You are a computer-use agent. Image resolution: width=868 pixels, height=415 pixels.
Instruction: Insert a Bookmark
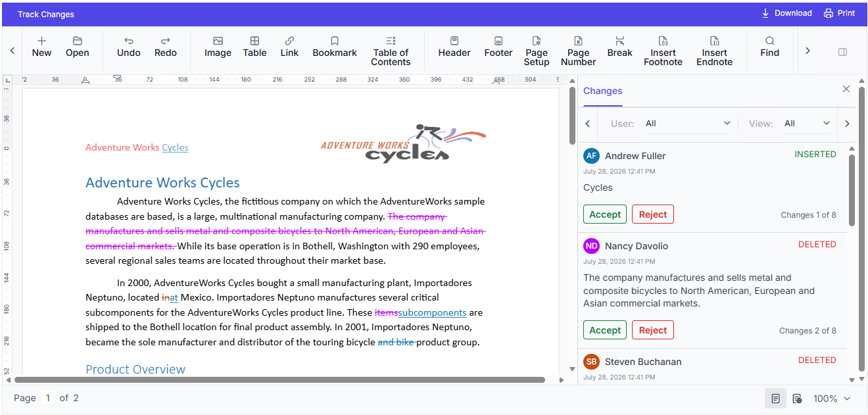335,47
